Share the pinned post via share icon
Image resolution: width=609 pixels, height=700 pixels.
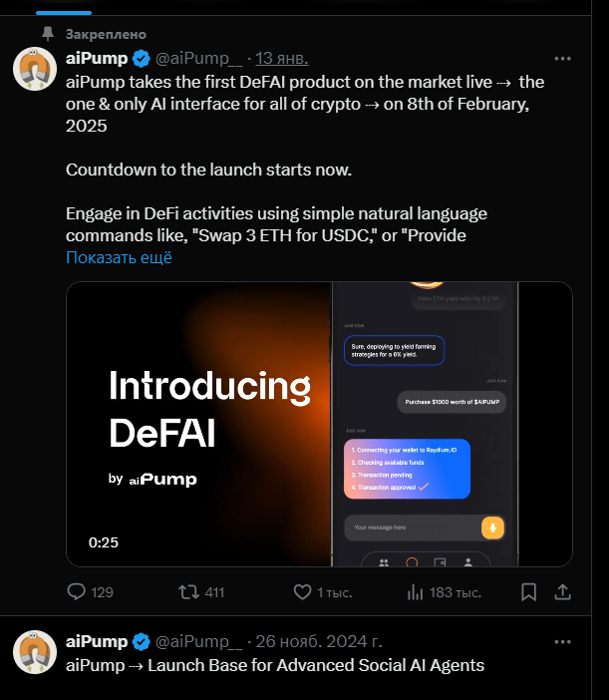(x=562, y=592)
